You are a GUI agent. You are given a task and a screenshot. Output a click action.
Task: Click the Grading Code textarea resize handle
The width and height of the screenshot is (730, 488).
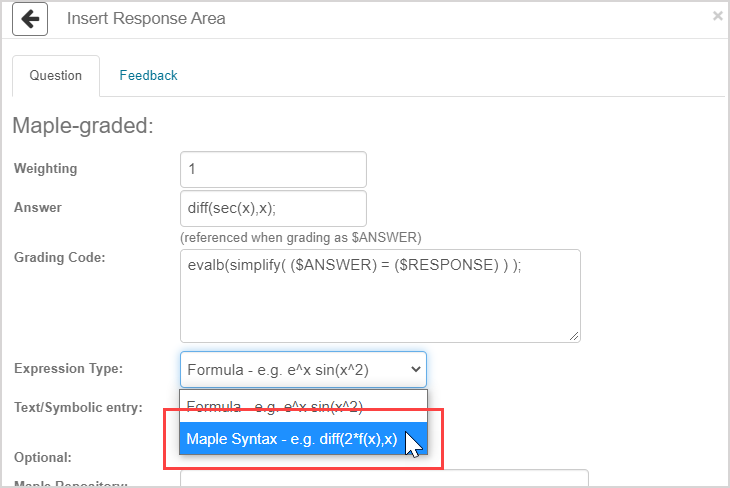[x=574, y=336]
